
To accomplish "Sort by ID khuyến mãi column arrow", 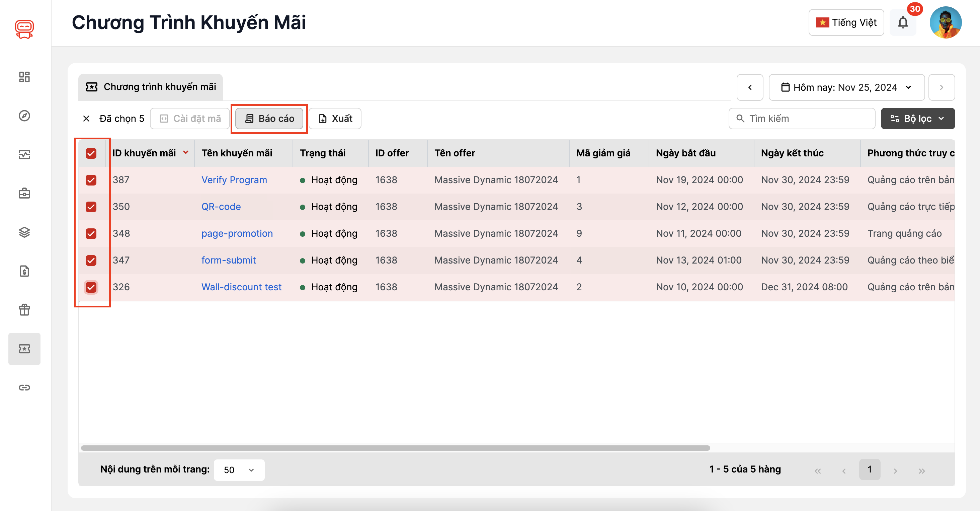I will (186, 153).
